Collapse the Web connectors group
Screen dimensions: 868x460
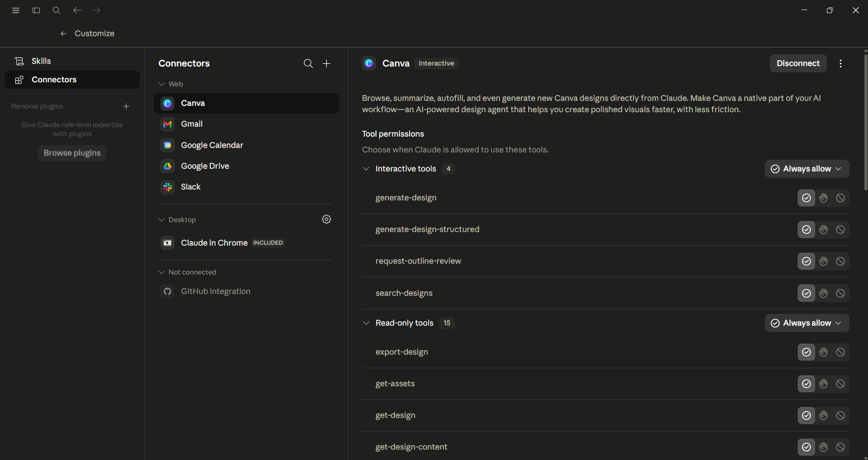click(x=162, y=84)
